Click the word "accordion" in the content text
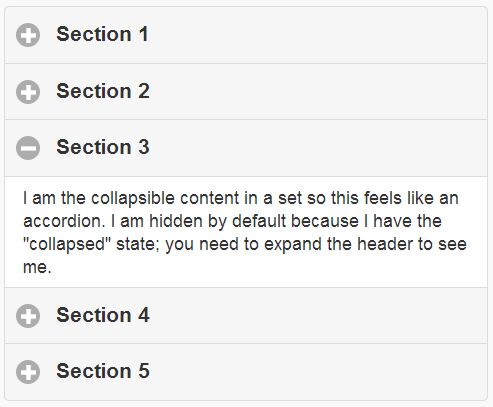Image resolution: width=493 pixels, height=407 pixels. pos(62,221)
